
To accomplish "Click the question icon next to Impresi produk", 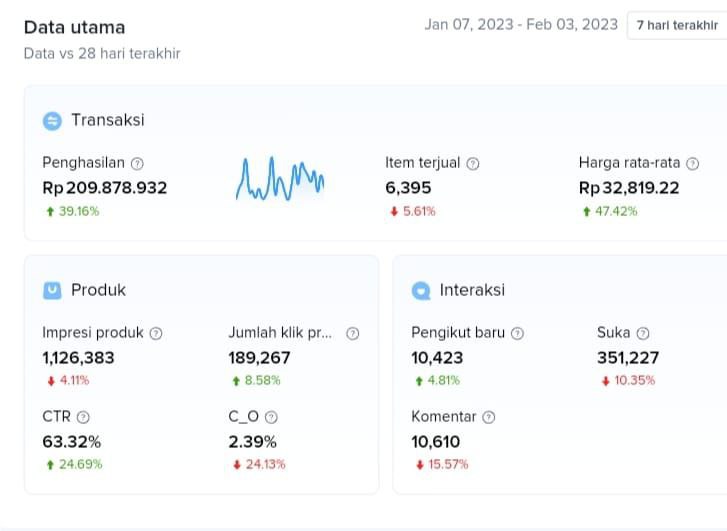I will point(156,333).
